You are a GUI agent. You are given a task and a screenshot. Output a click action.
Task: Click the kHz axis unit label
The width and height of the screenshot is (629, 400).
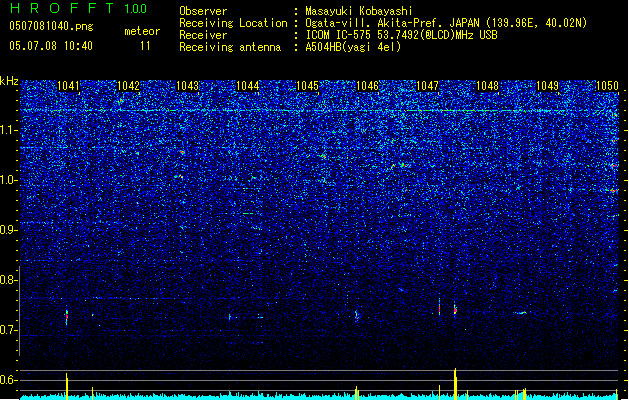9,81
